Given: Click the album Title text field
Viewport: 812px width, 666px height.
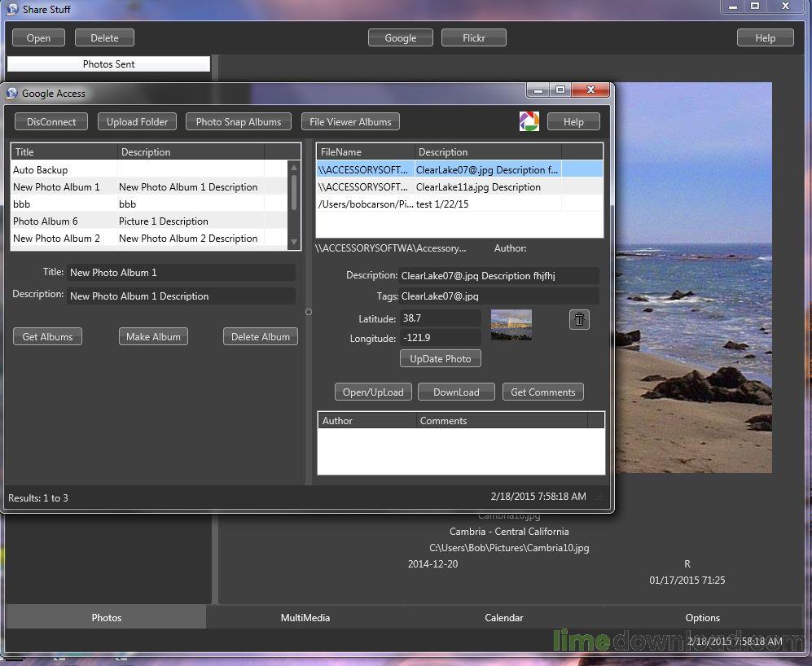Looking at the screenshot, I should point(180,273).
